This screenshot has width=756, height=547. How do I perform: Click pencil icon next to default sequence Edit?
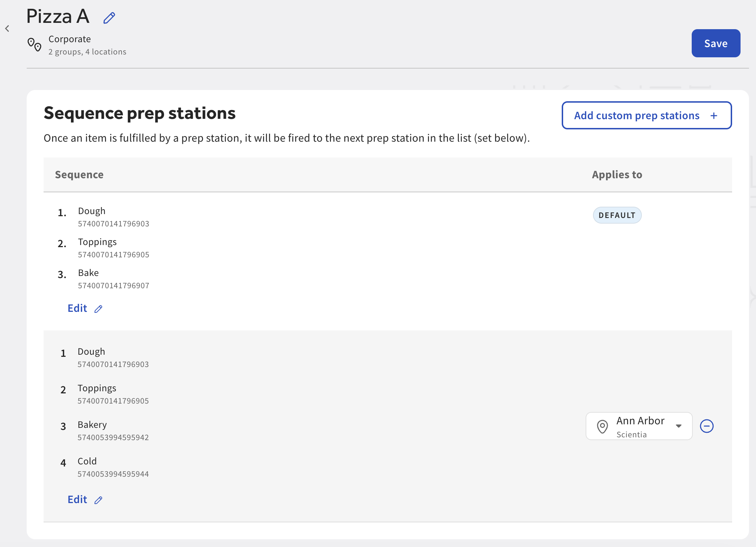coord(98,309)
